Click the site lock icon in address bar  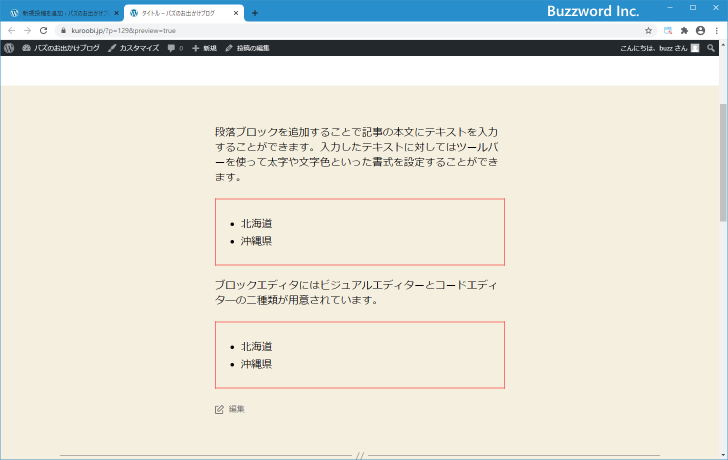(64, 31)
